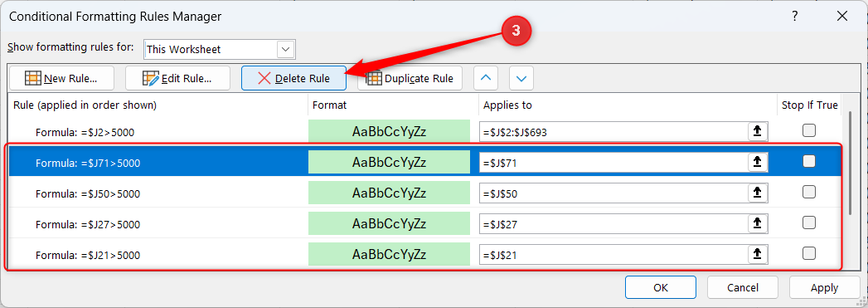Click format preview of $J27>5000 rule

389,223
